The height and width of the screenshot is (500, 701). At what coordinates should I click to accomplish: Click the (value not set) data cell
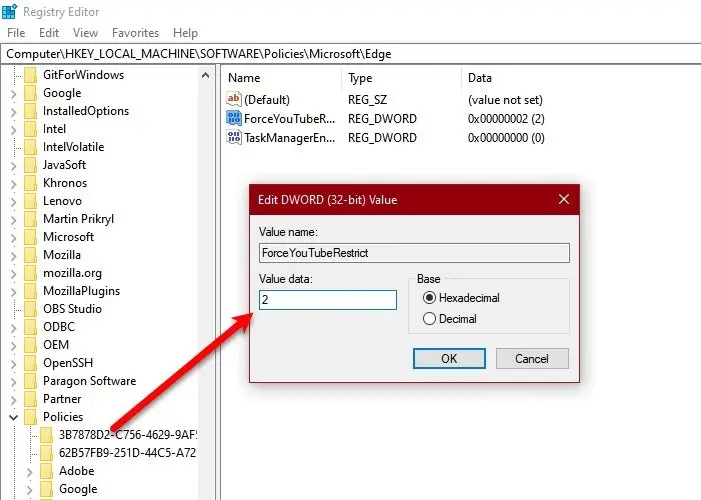[x=505, y=99]
